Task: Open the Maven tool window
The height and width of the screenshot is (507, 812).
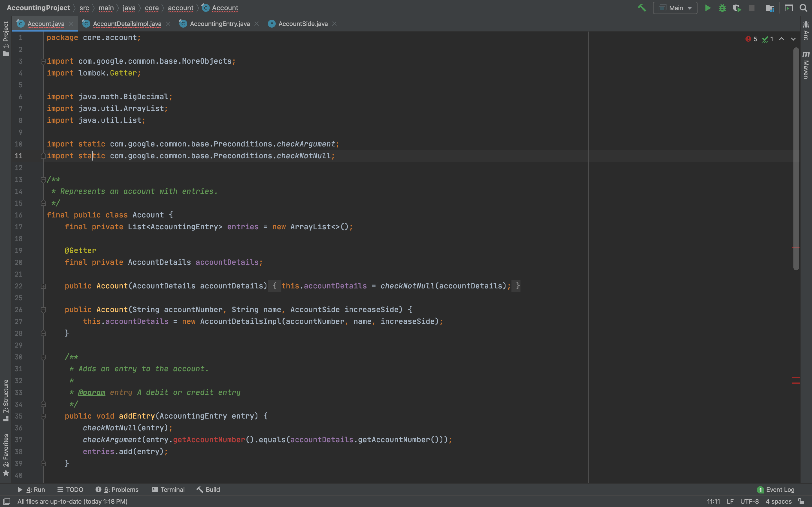Action: click(x=806, y=65)
